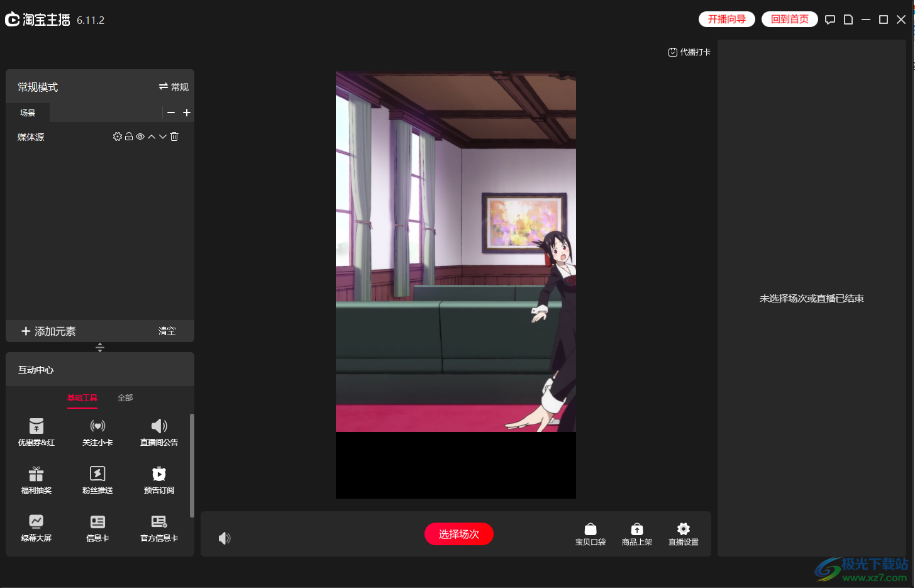The image size is (915, 588).
Task: Switch to 全部 tab
Action: 125,398
